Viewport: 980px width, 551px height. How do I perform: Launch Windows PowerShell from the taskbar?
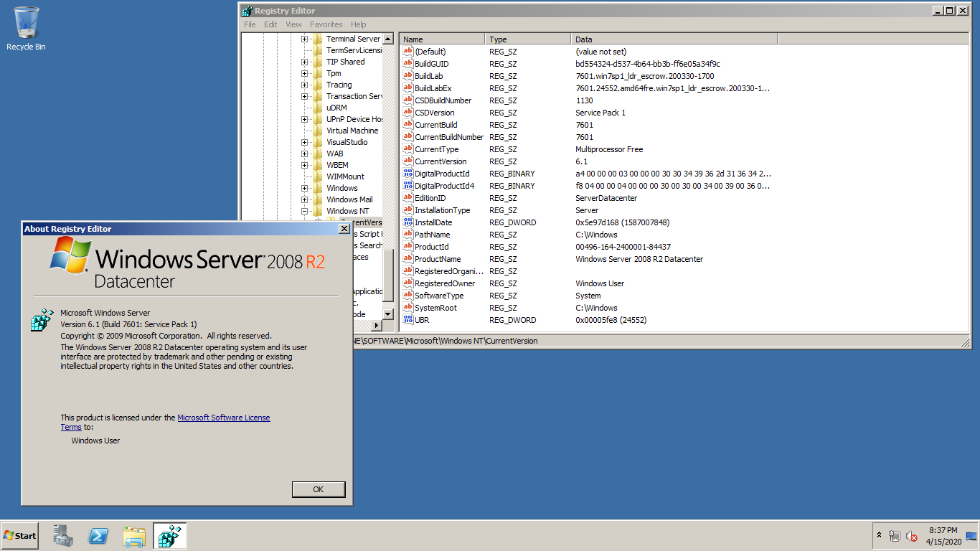pos(98,535)
